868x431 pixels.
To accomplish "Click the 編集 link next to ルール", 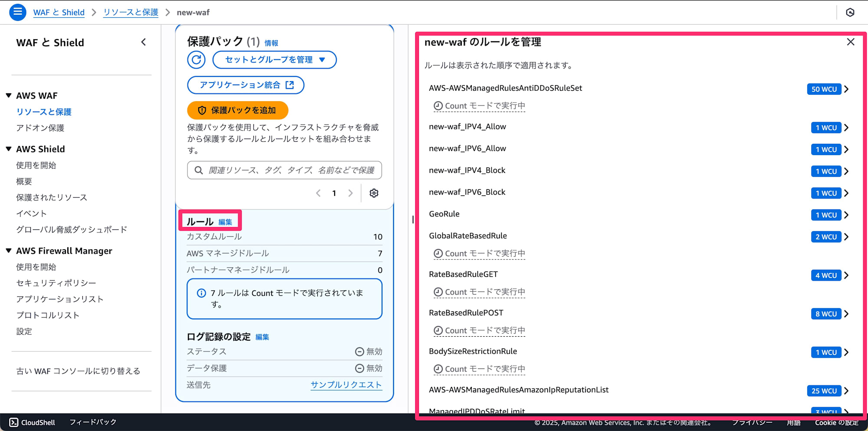I will [x=225, y=222].
